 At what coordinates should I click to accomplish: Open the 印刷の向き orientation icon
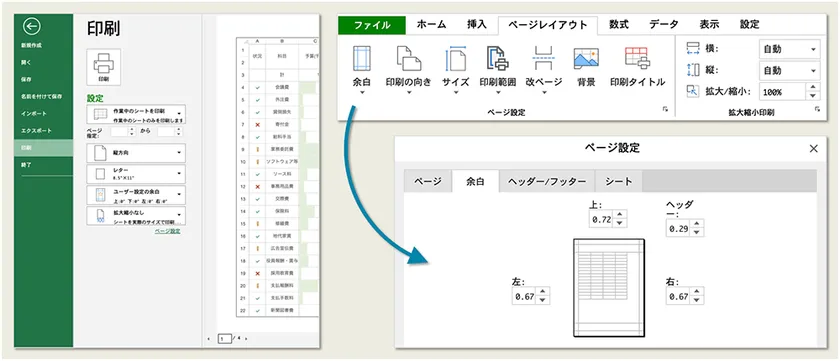pos(408,59)
